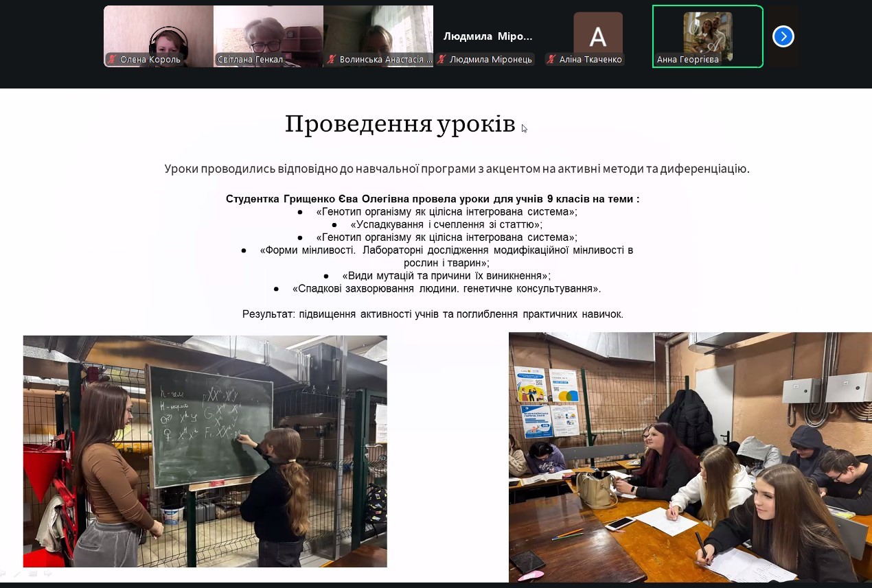This screenshot has height=588, width=872.
Task: Select Світлана Генкал's video tile
Action: (268, 31)
